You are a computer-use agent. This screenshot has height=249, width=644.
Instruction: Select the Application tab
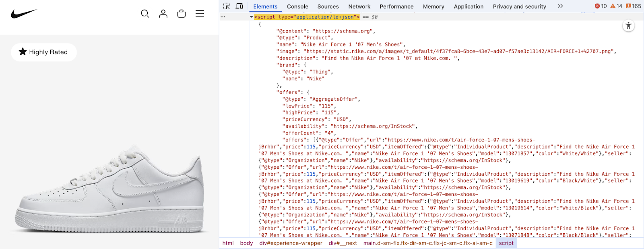point(469,6)
